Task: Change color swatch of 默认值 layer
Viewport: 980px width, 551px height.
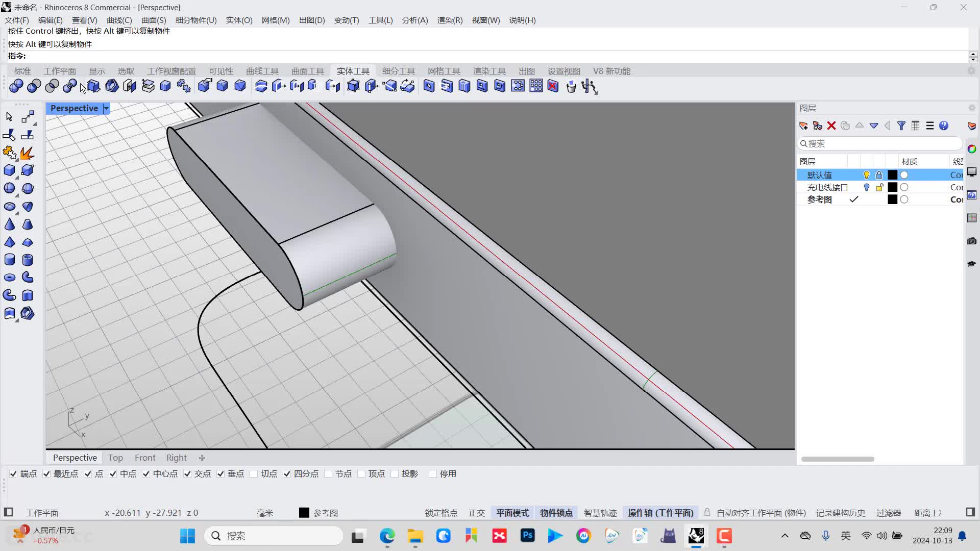Action: (x=892, y=175)
